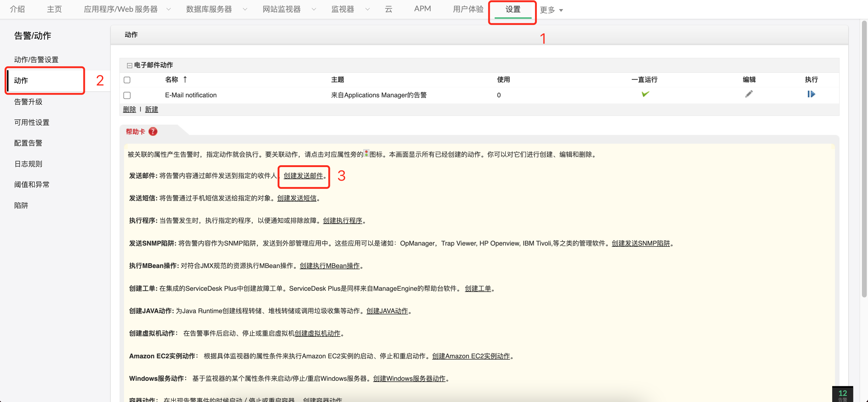The width and height of the screenshot is (868, 402).
Task: Open the alarm count badge showing 12
Action: (x=843, y=394)
